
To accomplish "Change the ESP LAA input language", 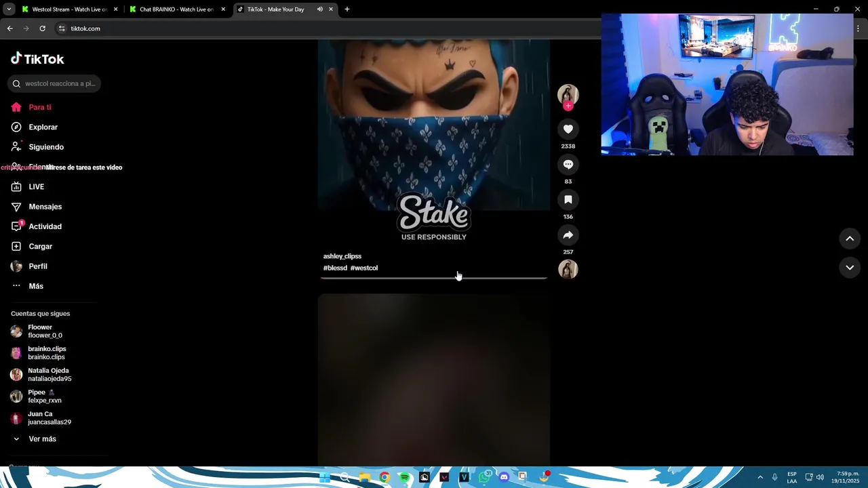I will pos(792,477).
